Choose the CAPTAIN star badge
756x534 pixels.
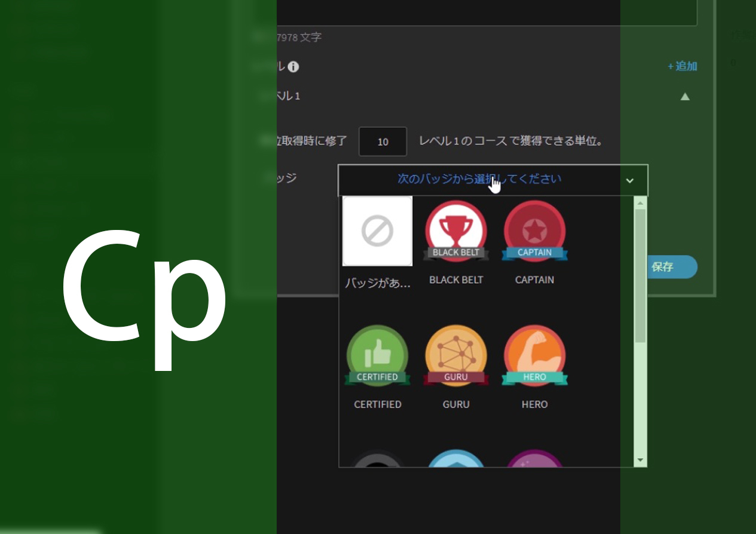pyautogui.click(x=534, y=232)
